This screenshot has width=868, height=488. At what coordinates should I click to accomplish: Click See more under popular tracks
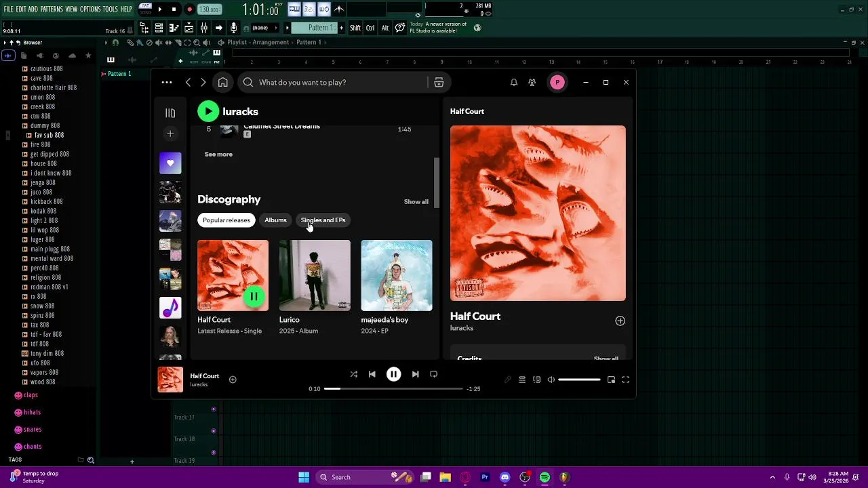coord(218,155)
